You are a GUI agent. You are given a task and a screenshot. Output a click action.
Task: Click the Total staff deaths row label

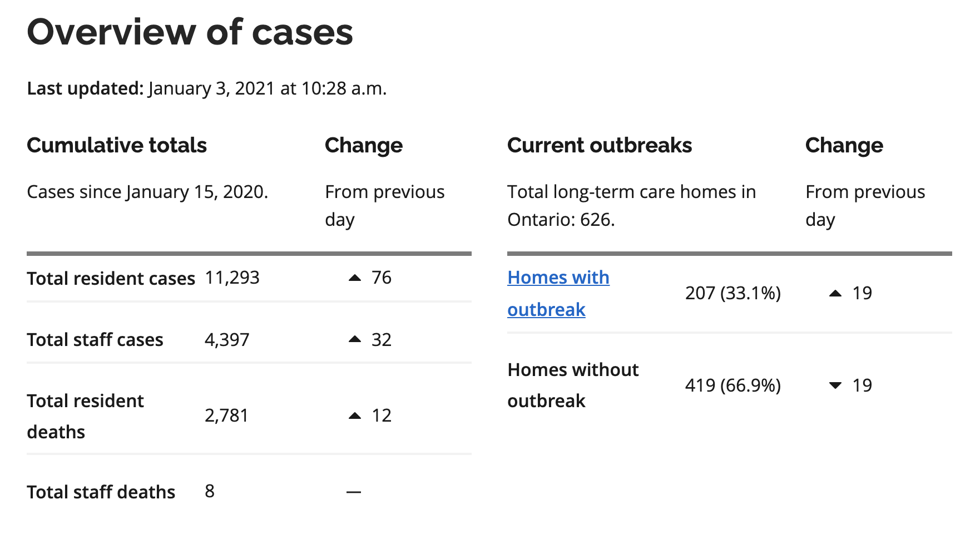(101, 492)
